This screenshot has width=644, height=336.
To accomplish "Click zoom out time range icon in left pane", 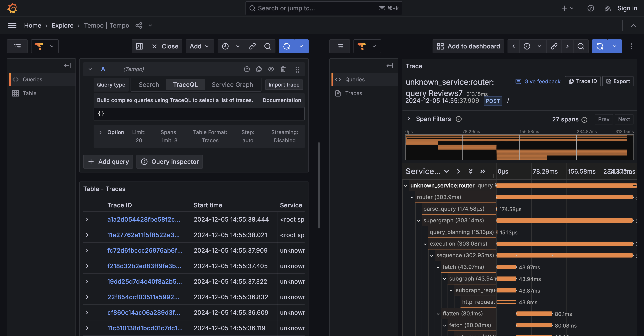I will (267, 46).
